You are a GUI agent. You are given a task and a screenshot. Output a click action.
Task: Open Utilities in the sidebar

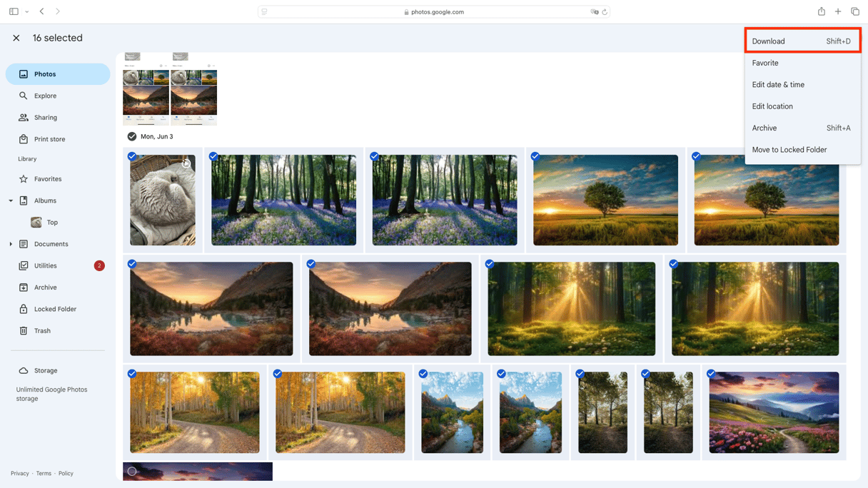[58, 265]
